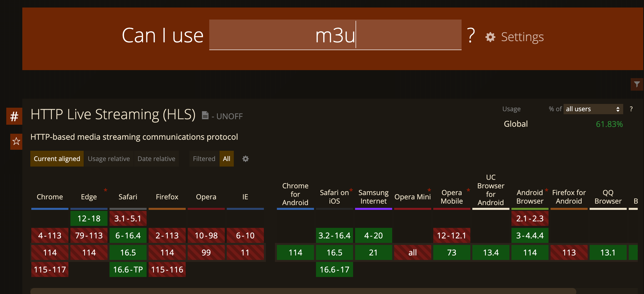Click QQ Browser column header
The image size is (644, 294).
point(608,197)
